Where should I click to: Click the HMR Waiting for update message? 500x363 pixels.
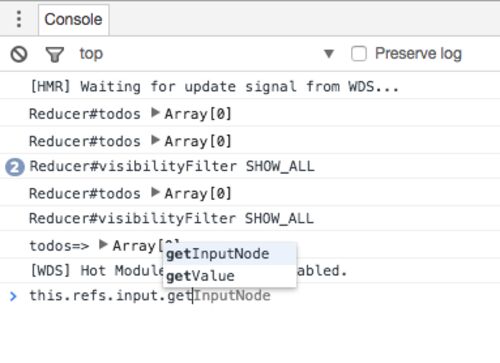click(x=215, y=87)
